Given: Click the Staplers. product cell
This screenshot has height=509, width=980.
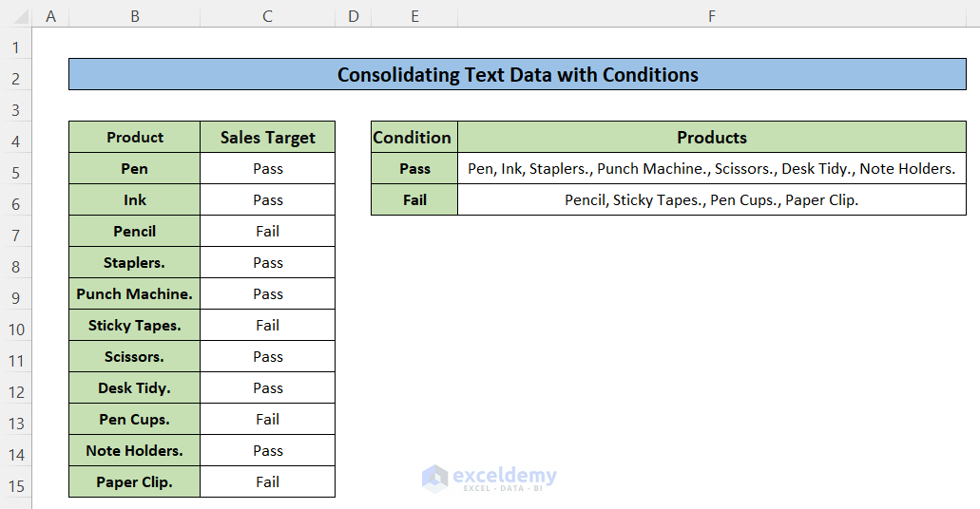Looking at the screenshot, I should click(134, 262).
